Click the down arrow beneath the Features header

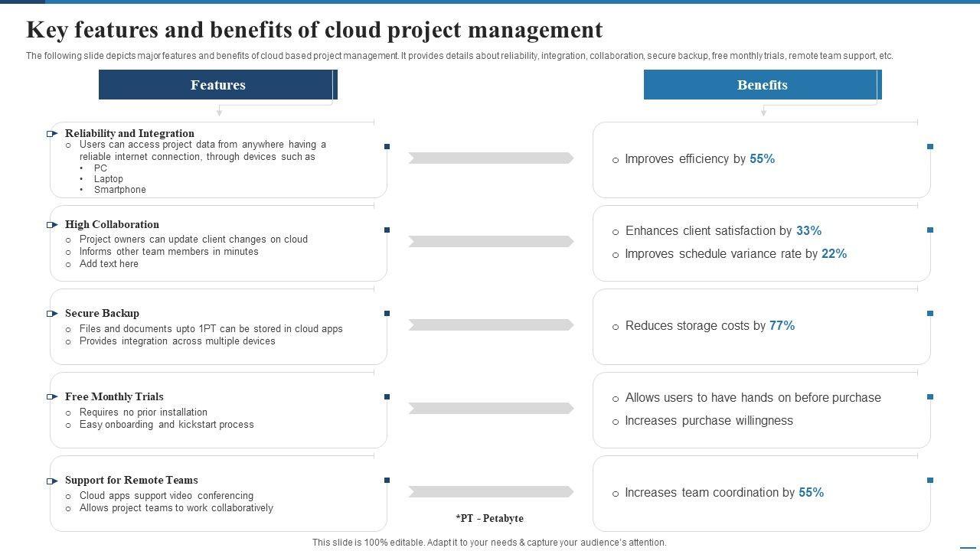point(219,112)
